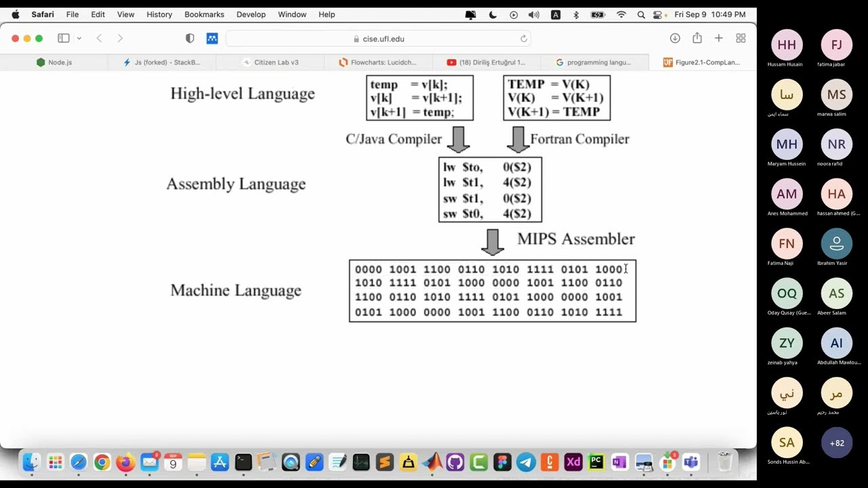
Task: Show the +82 more participants
Action: pos(837,443)
